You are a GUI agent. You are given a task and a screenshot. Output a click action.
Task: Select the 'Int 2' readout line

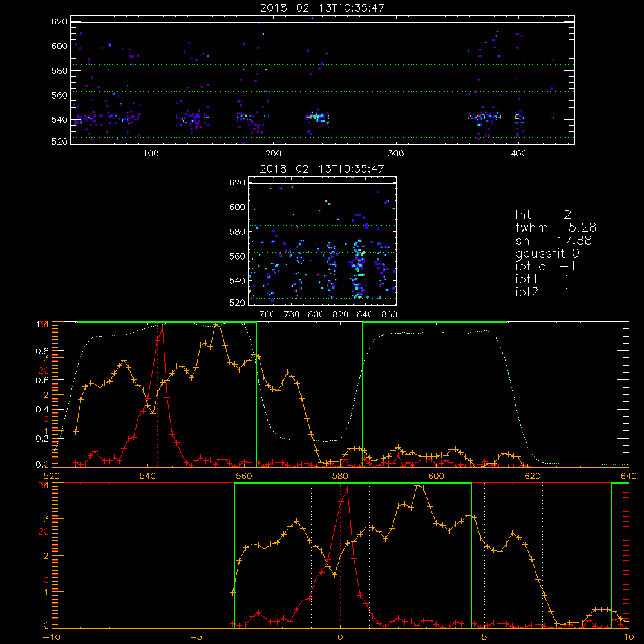point(543,215)
